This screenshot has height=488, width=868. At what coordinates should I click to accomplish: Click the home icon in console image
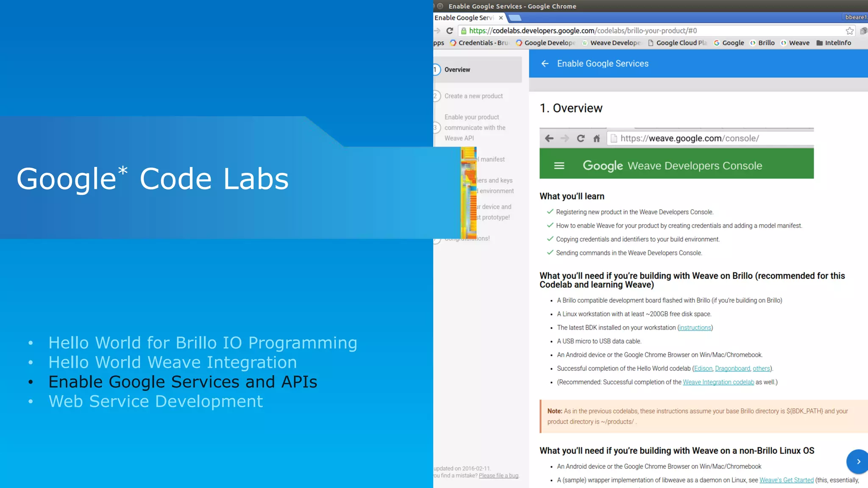[597, 138]
